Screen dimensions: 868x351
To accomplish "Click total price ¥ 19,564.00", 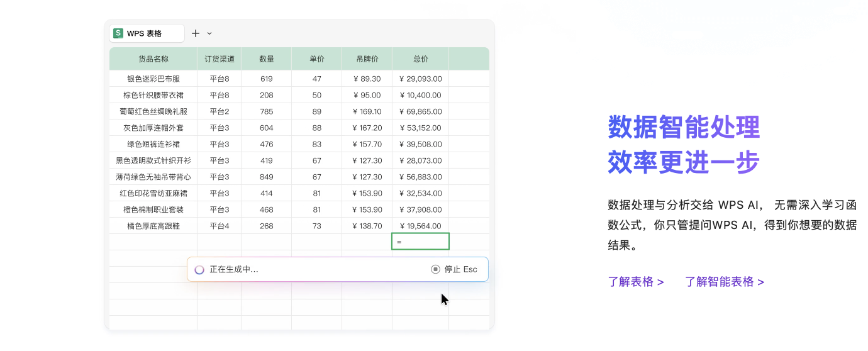I will tap(421, 226).
